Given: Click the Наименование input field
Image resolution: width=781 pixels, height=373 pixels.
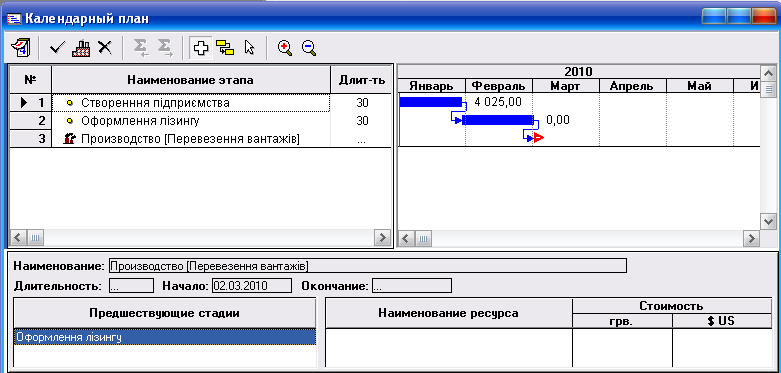Looking at the screenshot, I should tap(367, 266).
